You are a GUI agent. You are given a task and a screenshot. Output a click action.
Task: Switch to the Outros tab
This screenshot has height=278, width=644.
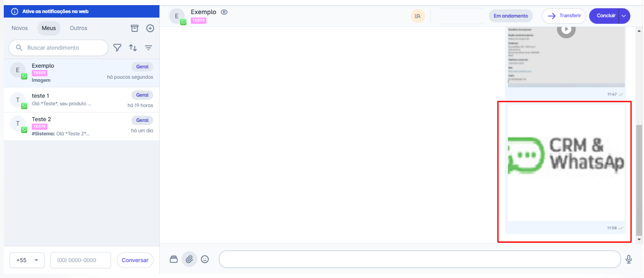pyautogui.click(x=78, y=28)
